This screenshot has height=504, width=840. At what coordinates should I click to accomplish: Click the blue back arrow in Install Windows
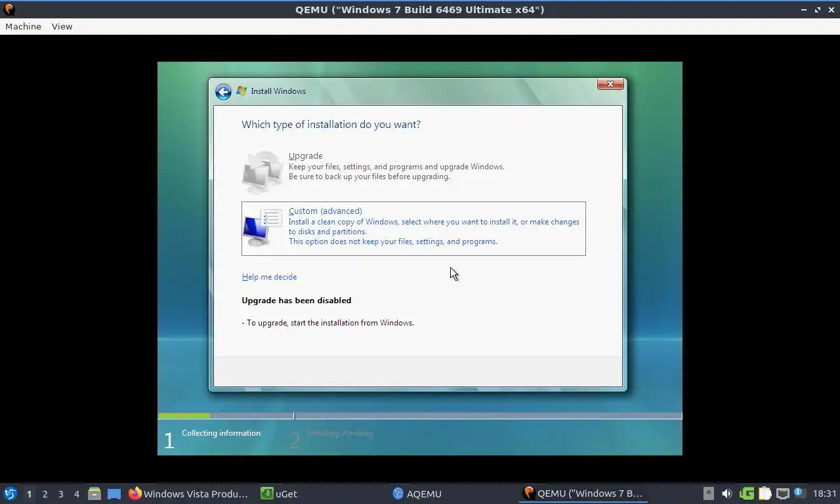click(223, 92)
